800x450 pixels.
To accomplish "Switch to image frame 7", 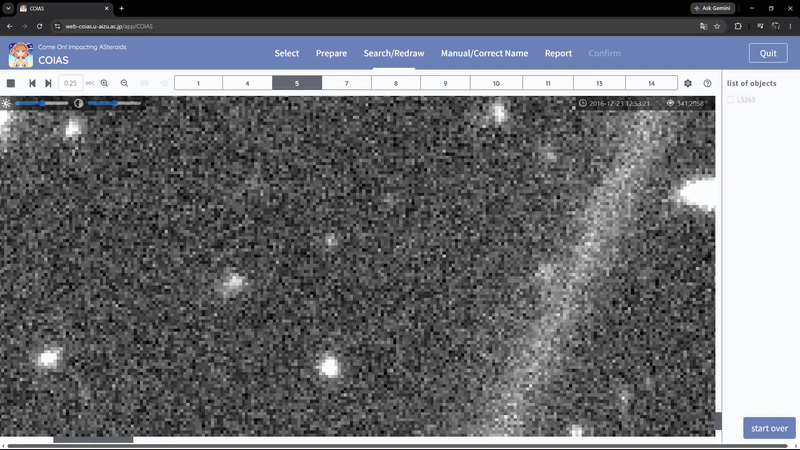I will pyautogui.click(x=346, y=83).
